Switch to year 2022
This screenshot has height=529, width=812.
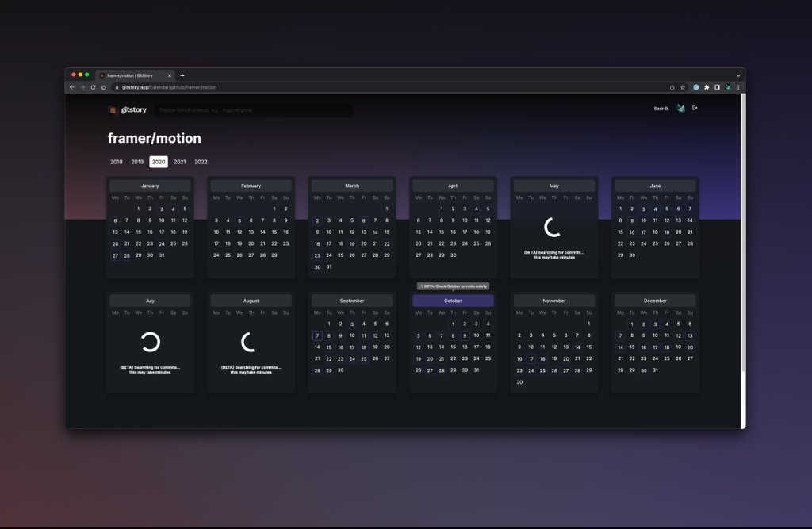point(201,162)
